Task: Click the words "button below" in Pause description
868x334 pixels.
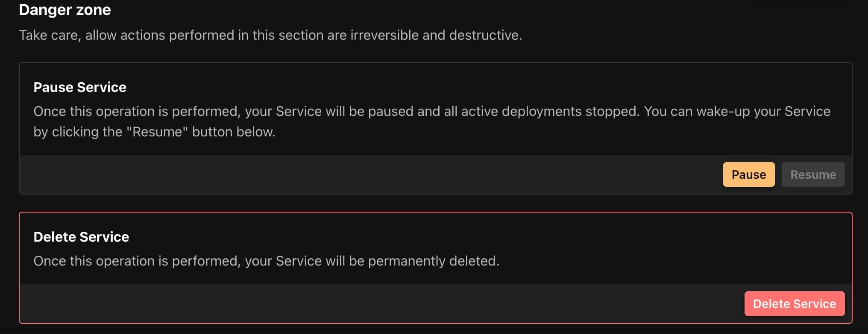Action: tap(233, 132)
